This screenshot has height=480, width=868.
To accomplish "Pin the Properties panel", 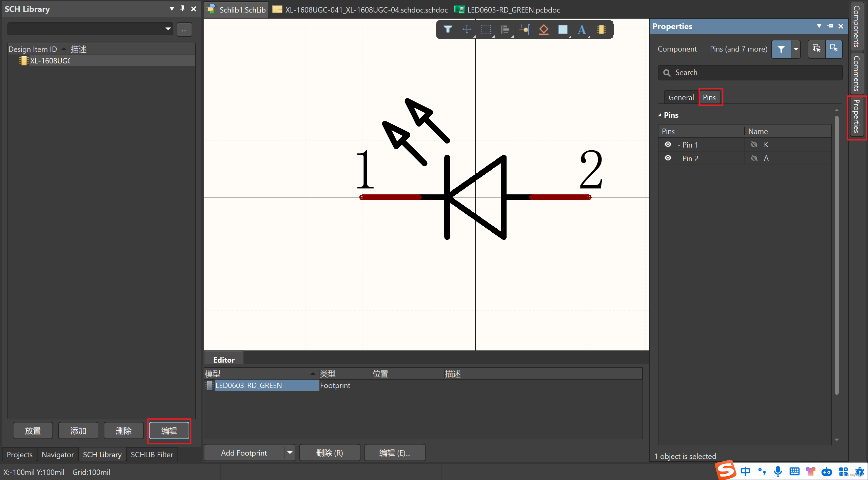I will pos(830,26).
